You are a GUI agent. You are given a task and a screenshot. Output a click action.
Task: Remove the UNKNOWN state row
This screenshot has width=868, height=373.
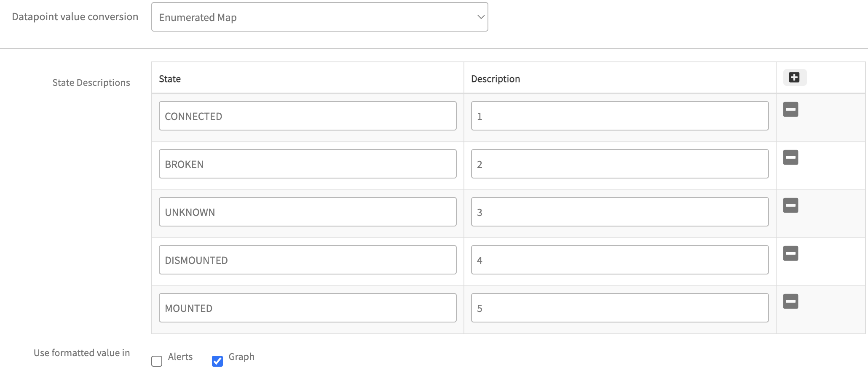(790, 205)
